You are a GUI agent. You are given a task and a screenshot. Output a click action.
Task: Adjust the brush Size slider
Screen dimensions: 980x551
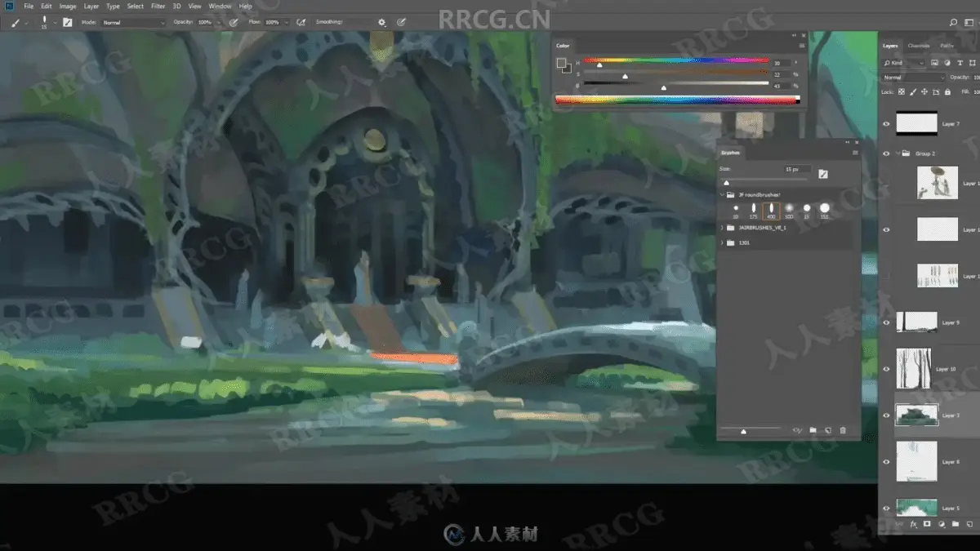tap(766, 181)
